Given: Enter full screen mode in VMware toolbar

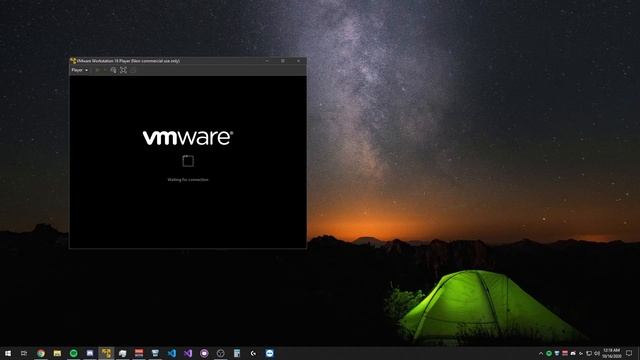Looking at the screenshot, I should (123, 70).
